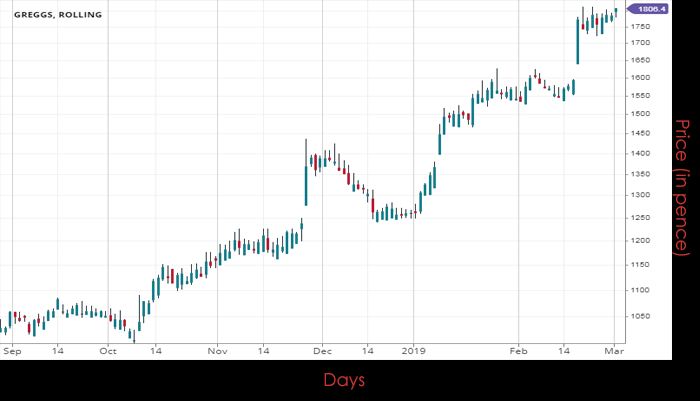This screenshot has width=700, height=401.
Task: Select the Feb date axis label
Action: [517, 351]
